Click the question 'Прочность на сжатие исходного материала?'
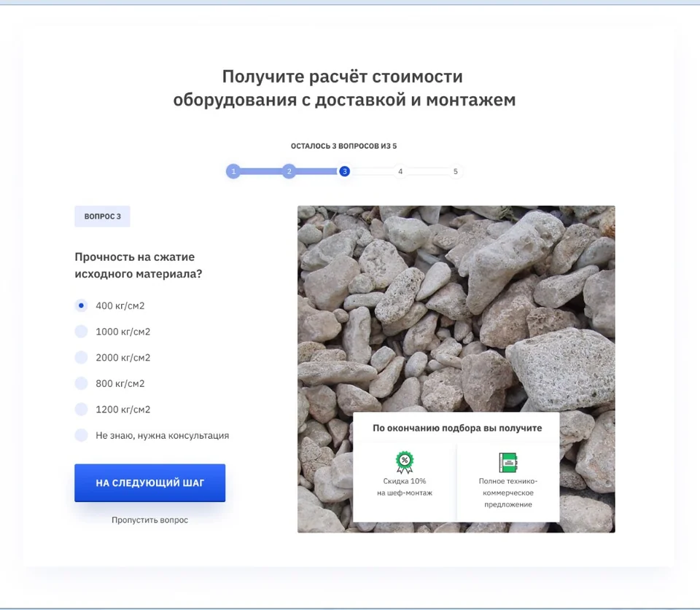700x610 pixels. coord(139,265)
